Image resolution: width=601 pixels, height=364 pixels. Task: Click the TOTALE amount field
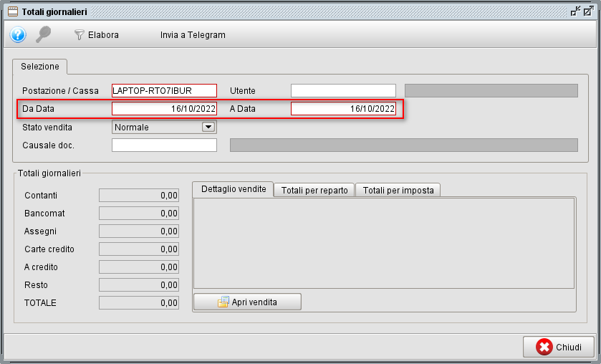tap(138, 303)
